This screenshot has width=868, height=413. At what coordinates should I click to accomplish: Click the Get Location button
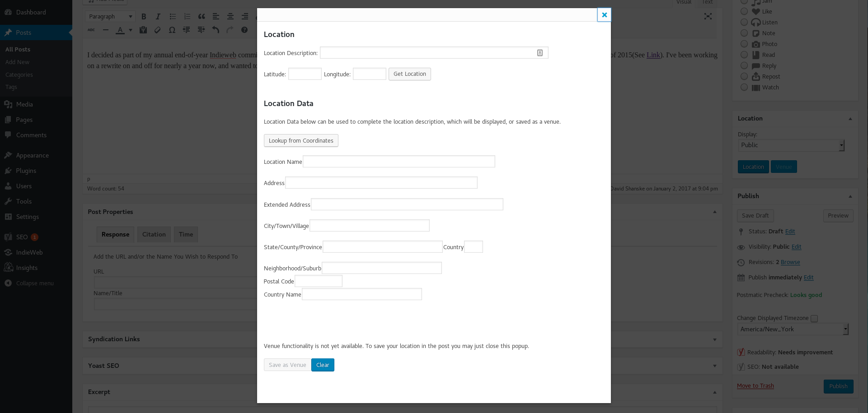click(409, 74)
